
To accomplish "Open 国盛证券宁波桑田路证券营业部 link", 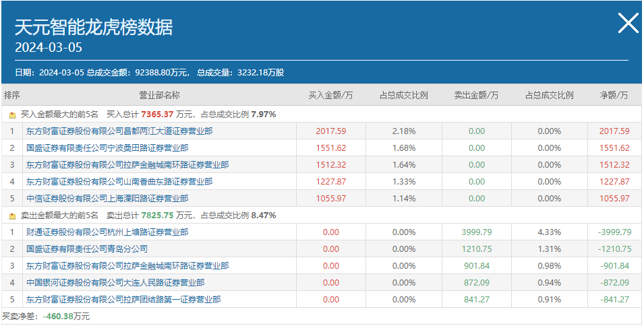I will coord(107,148).
